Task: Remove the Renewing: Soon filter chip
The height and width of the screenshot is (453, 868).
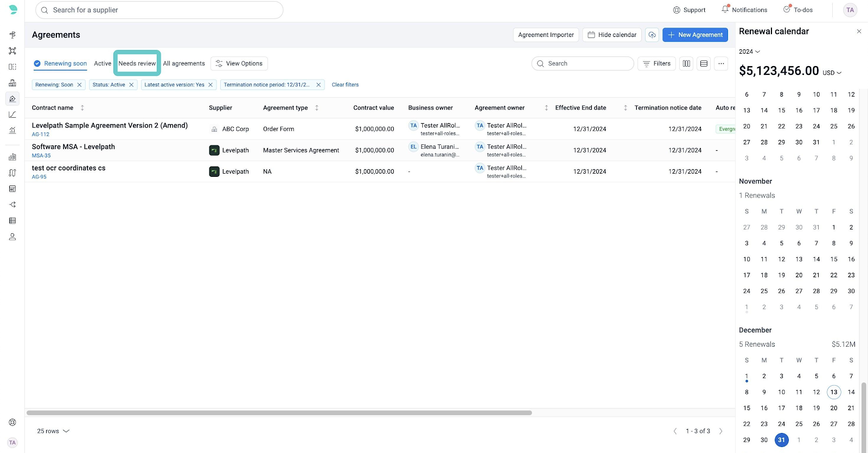Action: point(79,85)
